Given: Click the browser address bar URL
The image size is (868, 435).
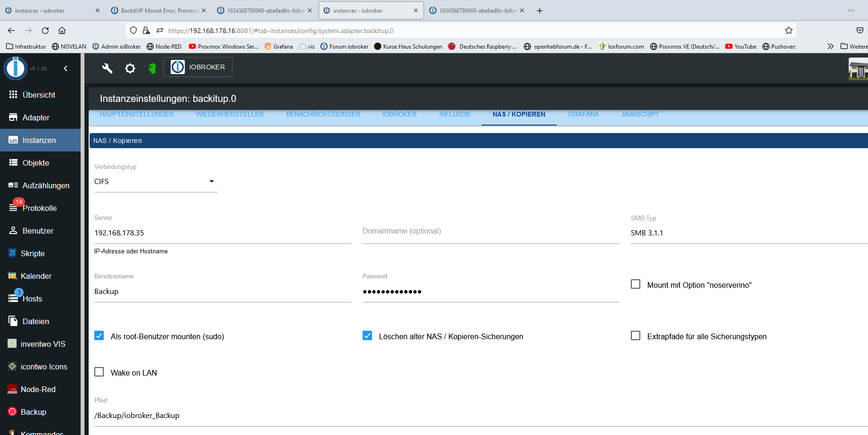Looking at the screenshot, I should pos(281,31).
